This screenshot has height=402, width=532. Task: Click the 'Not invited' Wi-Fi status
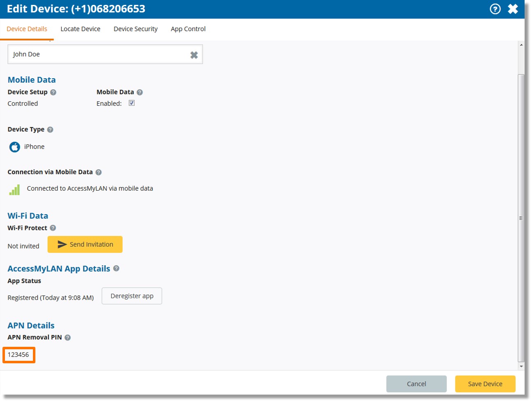[x=23, y=246]
